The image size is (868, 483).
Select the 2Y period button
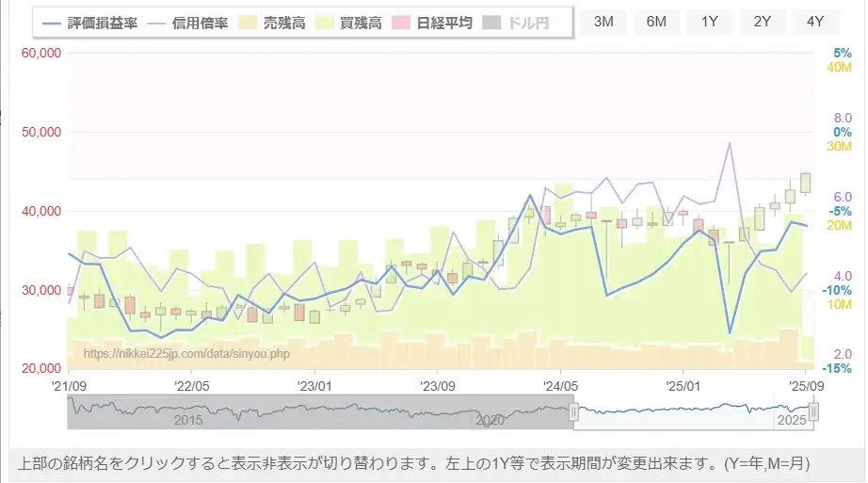click(x=763, y=22)
